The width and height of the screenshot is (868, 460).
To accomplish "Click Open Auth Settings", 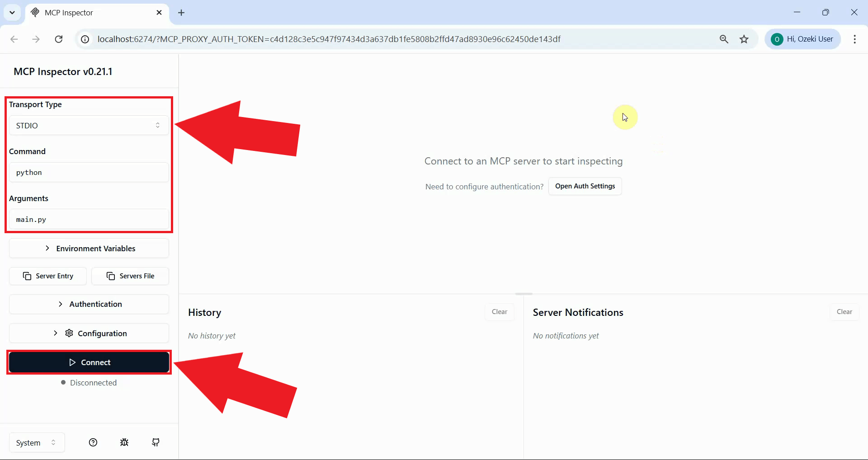I will click(585, 186).
